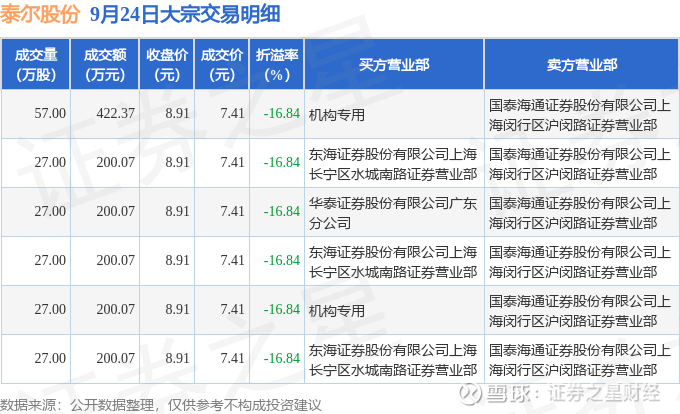Screen dimensions: 680x414
Task: Click 27.00 volume in the 华泰证券 row
Action: click(x=50, y=212)
